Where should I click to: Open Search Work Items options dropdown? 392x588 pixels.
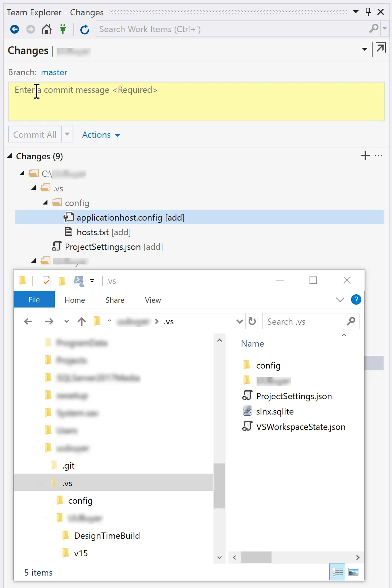(x=385, y=29)
